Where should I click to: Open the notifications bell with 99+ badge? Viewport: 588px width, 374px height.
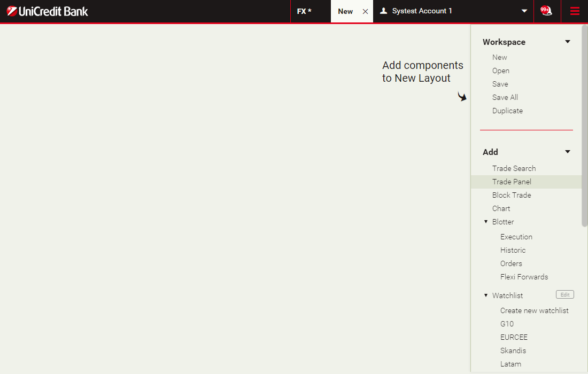coord(546,11)
